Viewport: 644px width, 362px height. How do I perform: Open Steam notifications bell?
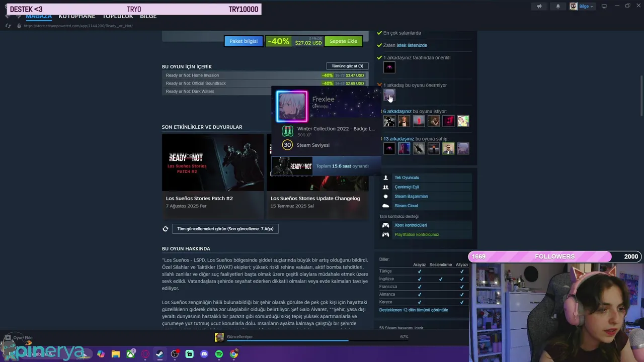point(558,7)
